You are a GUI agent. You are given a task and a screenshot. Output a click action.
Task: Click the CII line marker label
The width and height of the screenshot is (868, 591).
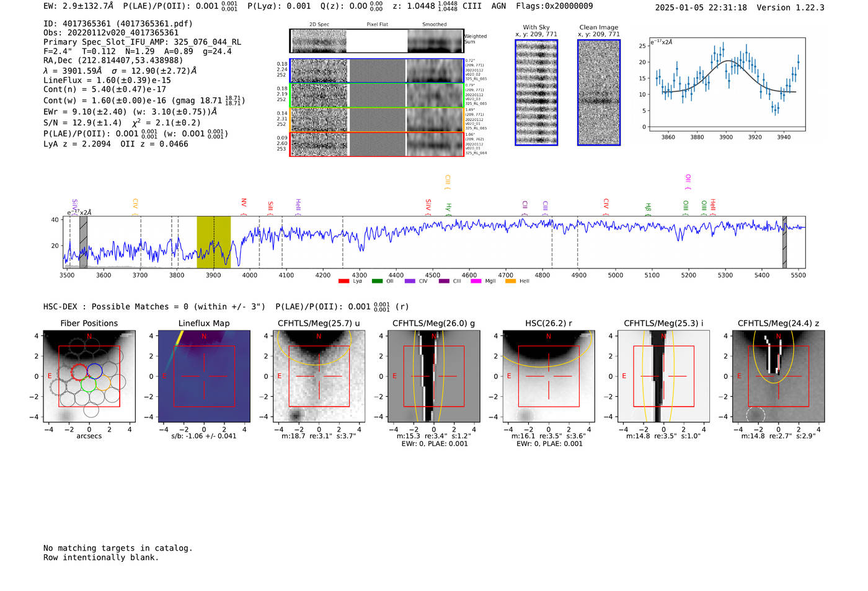(x=525, y=207)
